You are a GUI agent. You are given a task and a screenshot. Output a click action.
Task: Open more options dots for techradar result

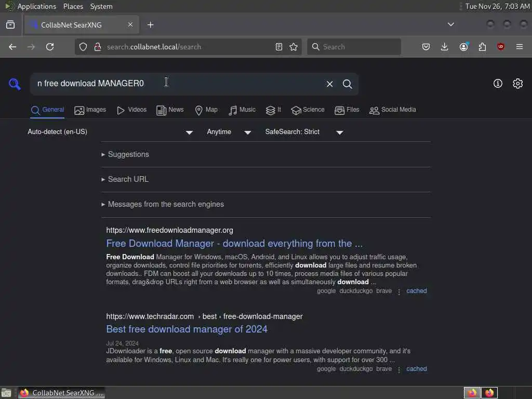point(399,369)
